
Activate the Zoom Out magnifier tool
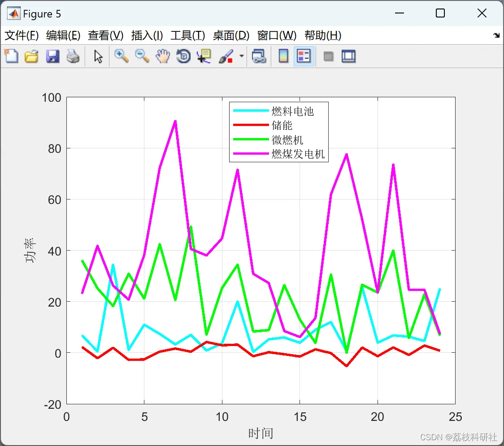[x=142, y=56]
